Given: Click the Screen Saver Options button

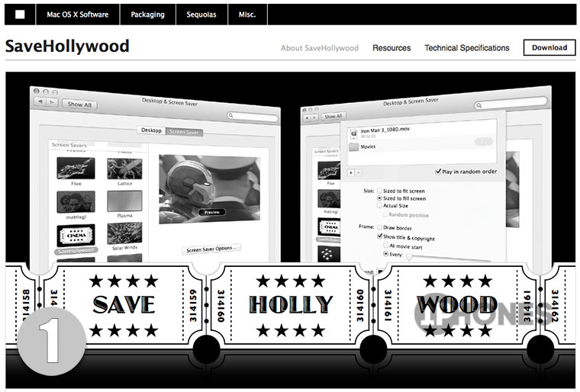Looking at the screenshot, I should tap(211, 249).
